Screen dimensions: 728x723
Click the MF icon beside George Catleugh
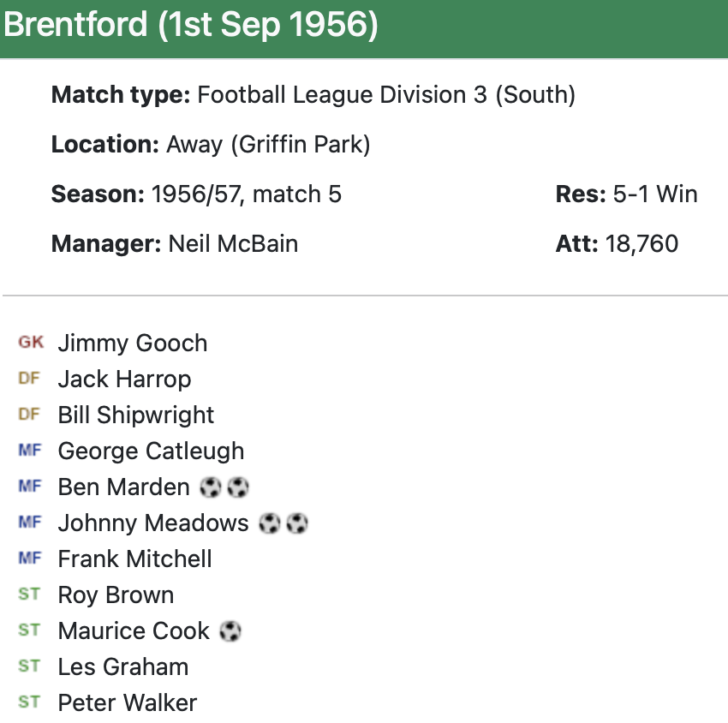click(29, 451)
